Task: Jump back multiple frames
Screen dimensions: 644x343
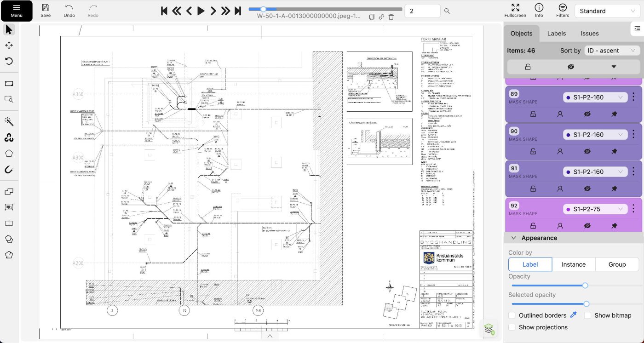Action: (177, 11)
